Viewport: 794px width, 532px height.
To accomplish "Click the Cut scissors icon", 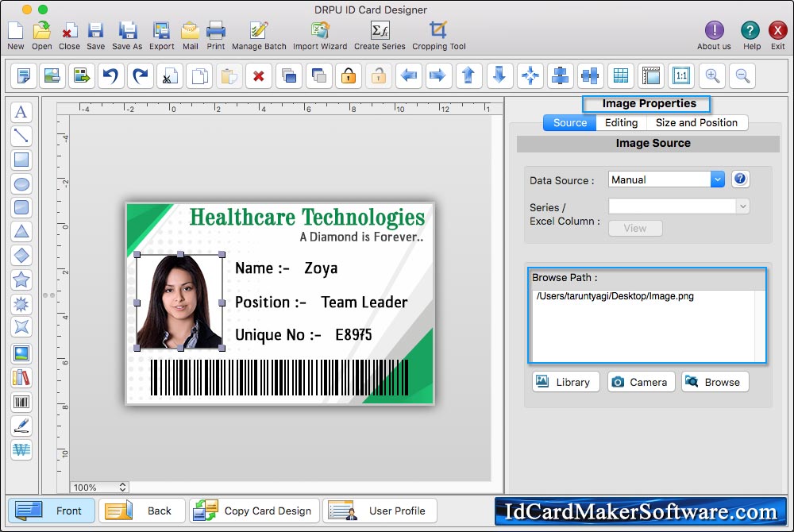I will click(x=170, y=76).
